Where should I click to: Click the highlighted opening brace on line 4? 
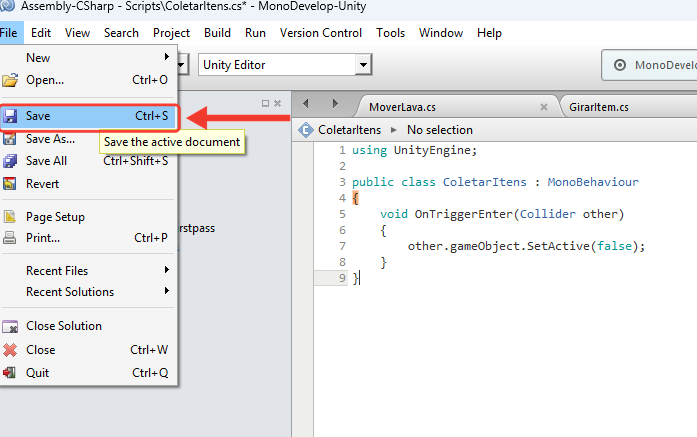[355, 198]
